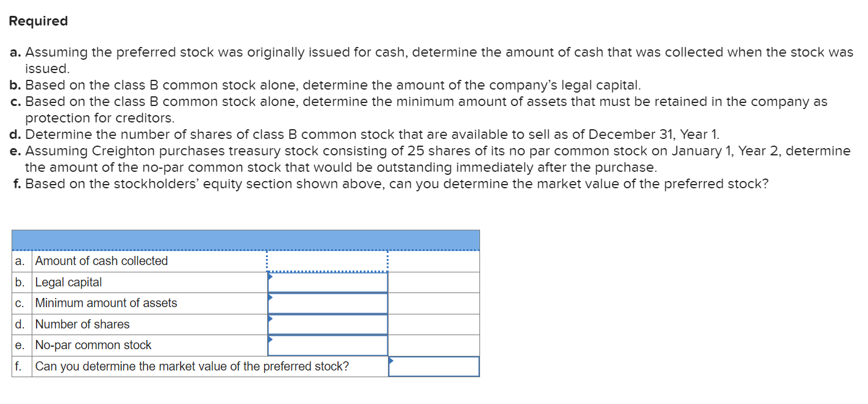Viewport: 868px width, 404px height.
Task: Click the Minimum amount of assets input field
Action: pos(328,302)
